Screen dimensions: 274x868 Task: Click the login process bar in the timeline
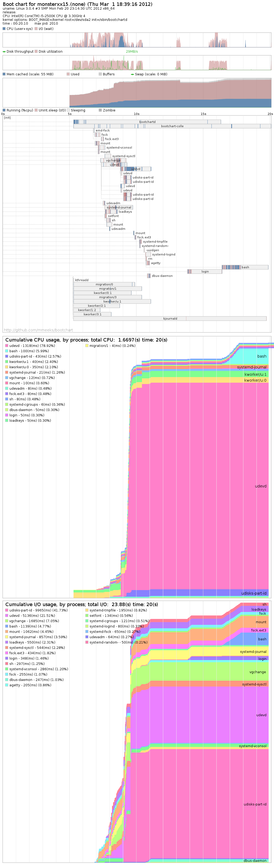205,272
